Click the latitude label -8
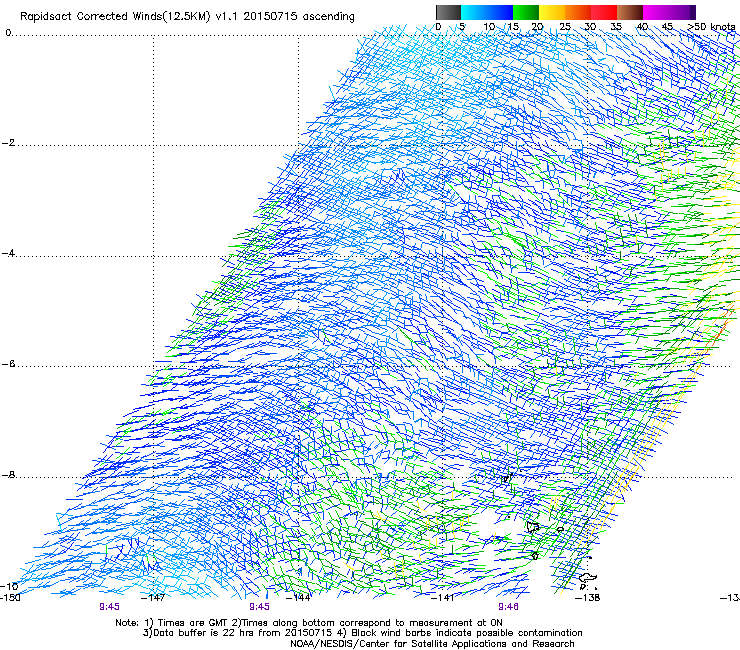740x650 pixels. [8, 475]
